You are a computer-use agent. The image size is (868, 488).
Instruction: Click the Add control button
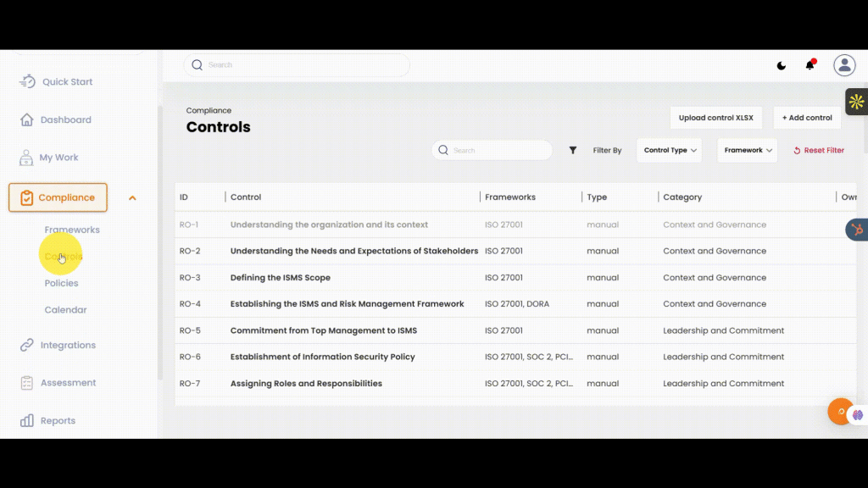click(807, 118)
